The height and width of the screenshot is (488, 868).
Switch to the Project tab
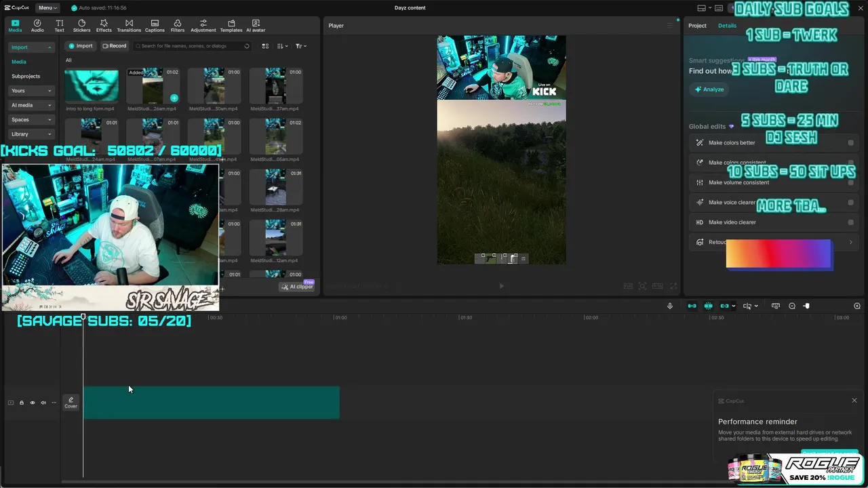[697, 26]
